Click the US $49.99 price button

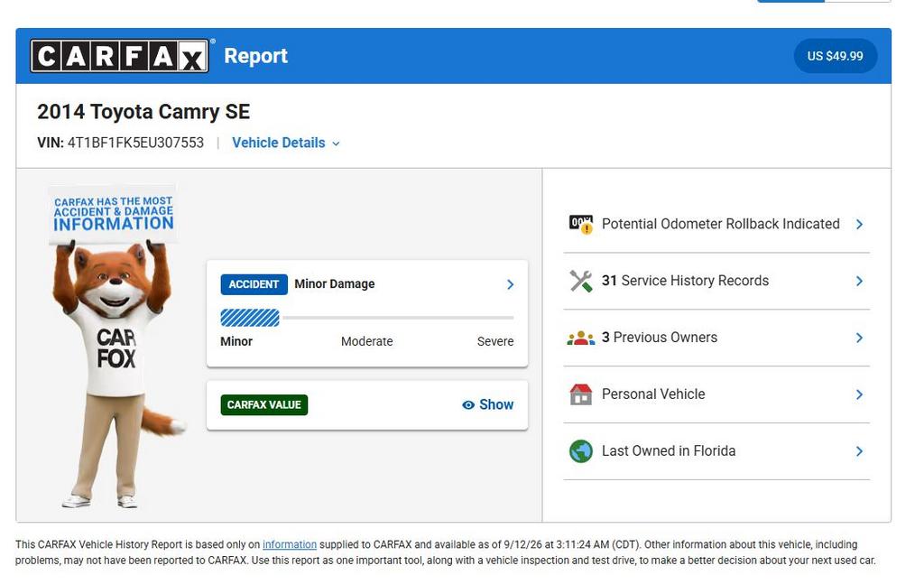[x=835, y=56]
